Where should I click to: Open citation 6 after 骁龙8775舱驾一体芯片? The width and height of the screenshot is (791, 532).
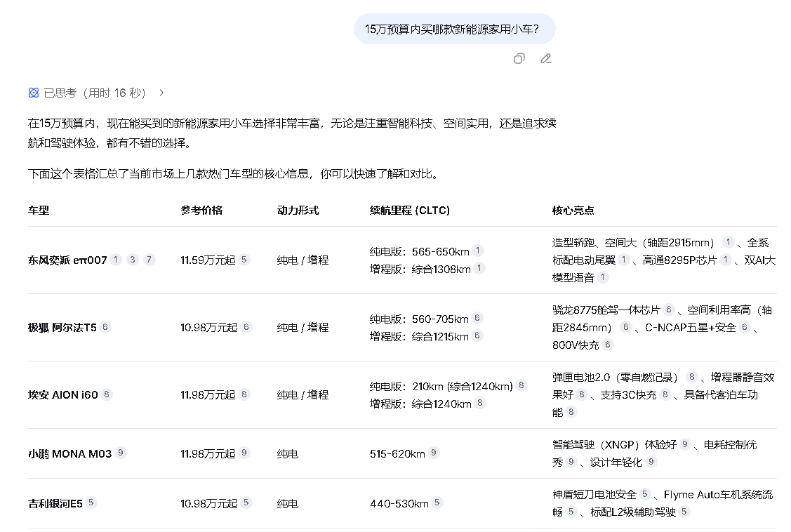tap(669, 310)
